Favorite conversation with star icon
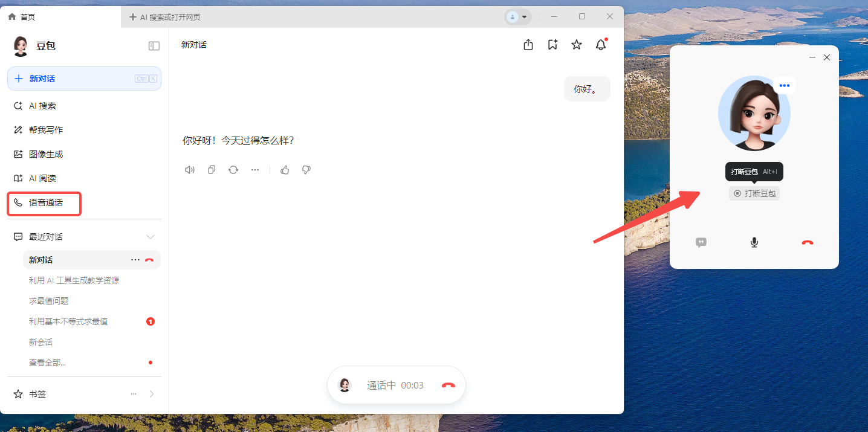The width and height of the screenshot is (868, 432). click(x=577, y=45)
